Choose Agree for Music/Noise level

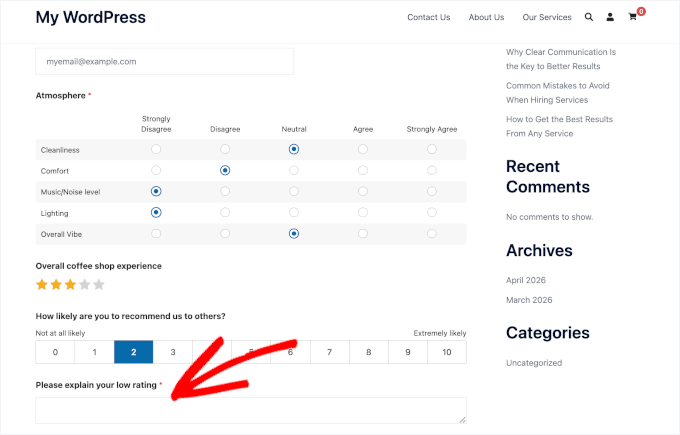[x=363, y=191]
